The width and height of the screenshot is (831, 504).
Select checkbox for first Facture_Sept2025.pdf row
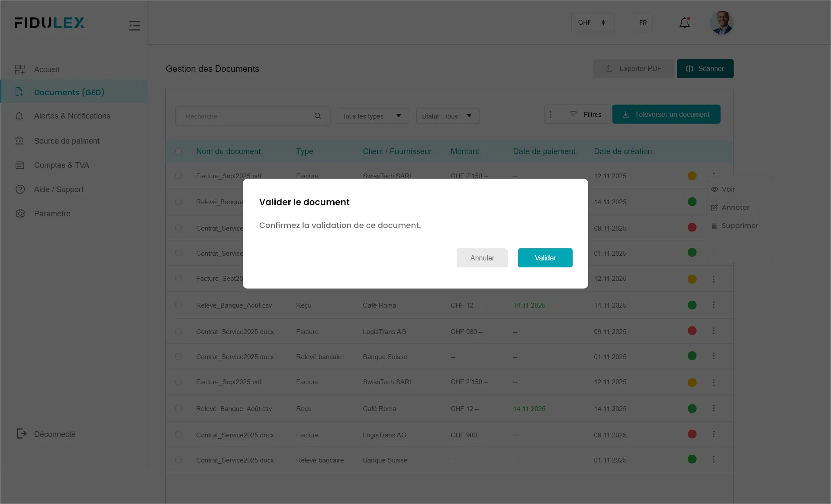pos(178,176)
